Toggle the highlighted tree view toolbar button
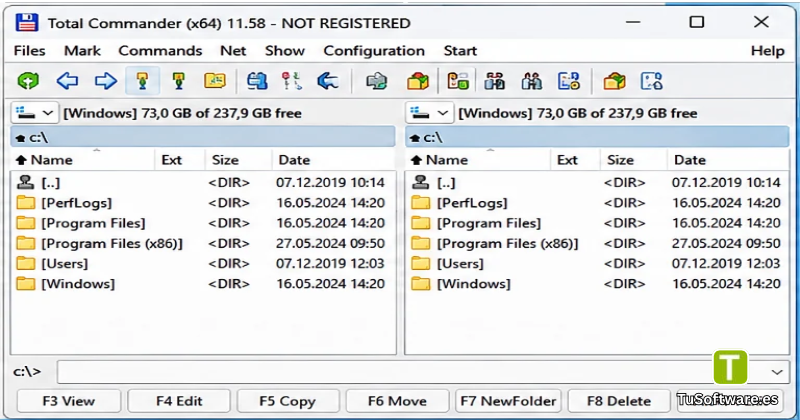 click(142, 81)
